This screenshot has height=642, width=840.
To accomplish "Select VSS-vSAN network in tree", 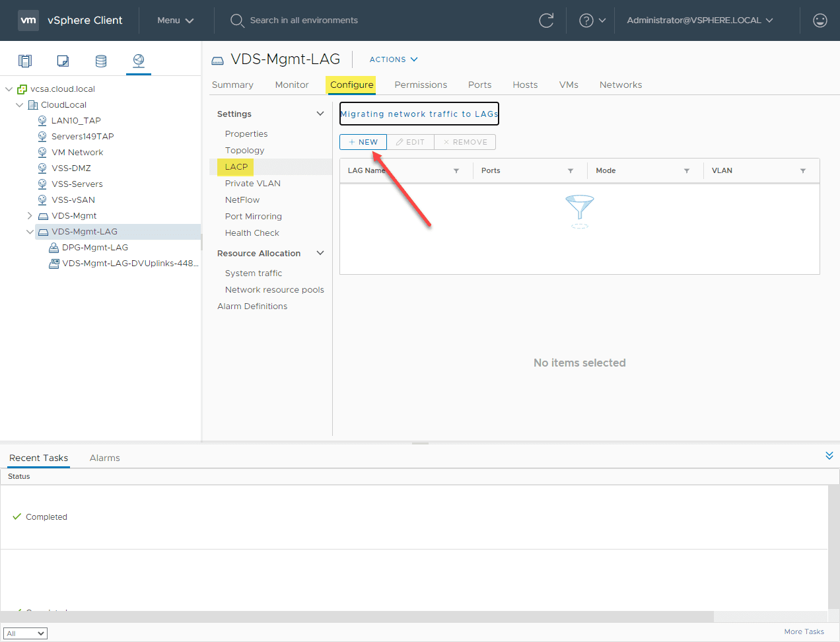I will (73, 200).
